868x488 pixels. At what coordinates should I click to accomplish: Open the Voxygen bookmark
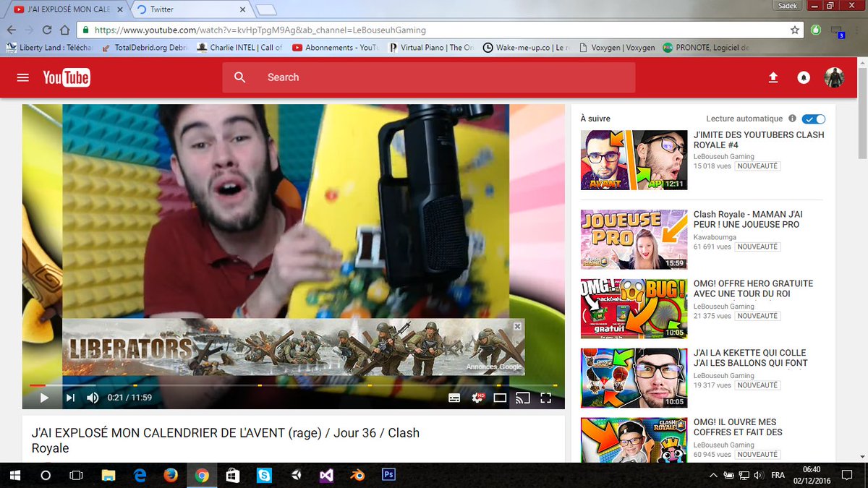(617, 48)
